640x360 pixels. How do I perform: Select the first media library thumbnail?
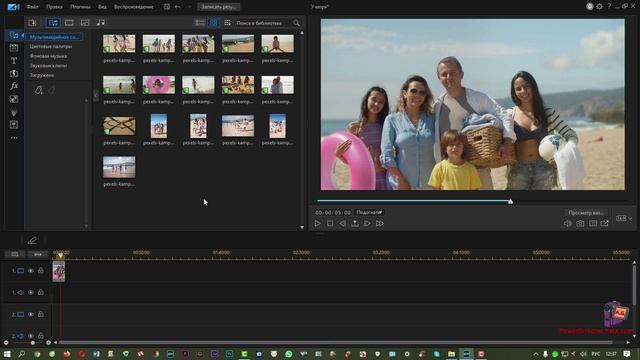pos(119,43)
